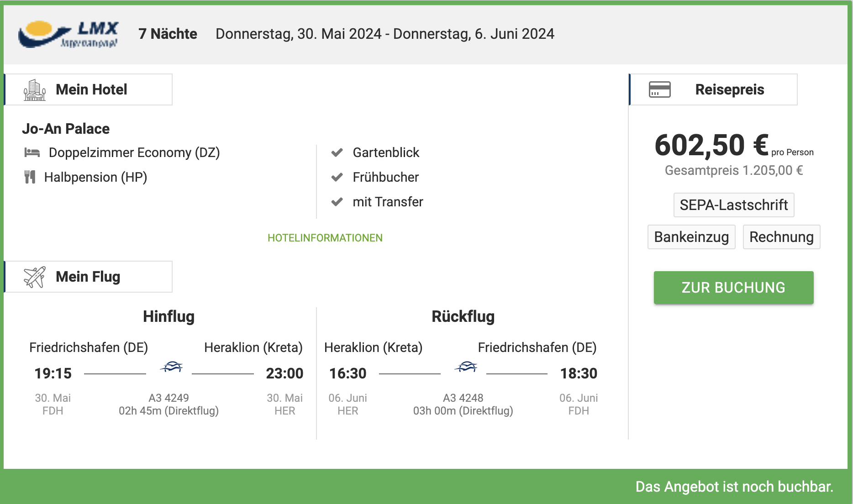Click the mit Transfer checkmark

[337, 202]
